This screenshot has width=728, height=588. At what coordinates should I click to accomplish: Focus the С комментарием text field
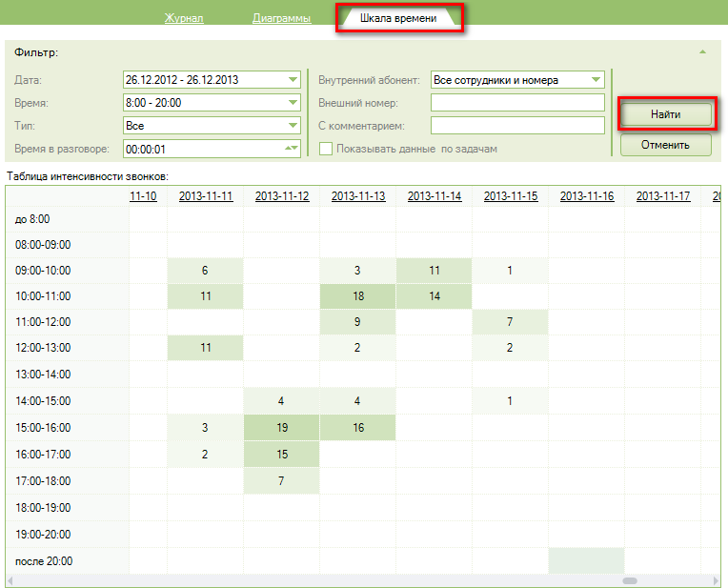click(517, 126)
